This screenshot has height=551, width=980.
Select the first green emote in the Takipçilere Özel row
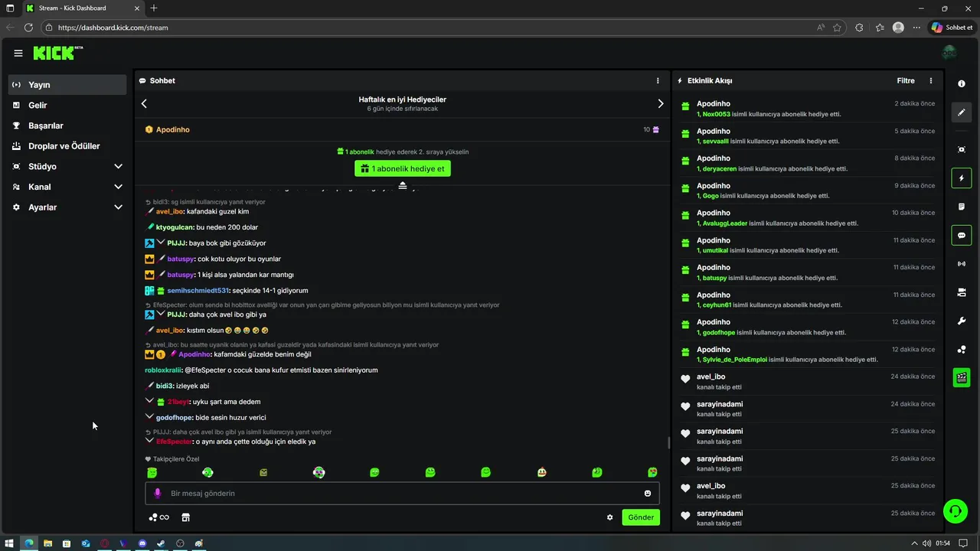[x=152, y=473]
